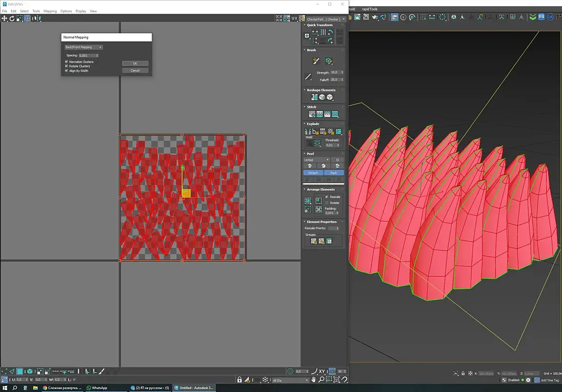
Task: Click the Relax brush icon
Action: tap(329, 61)
